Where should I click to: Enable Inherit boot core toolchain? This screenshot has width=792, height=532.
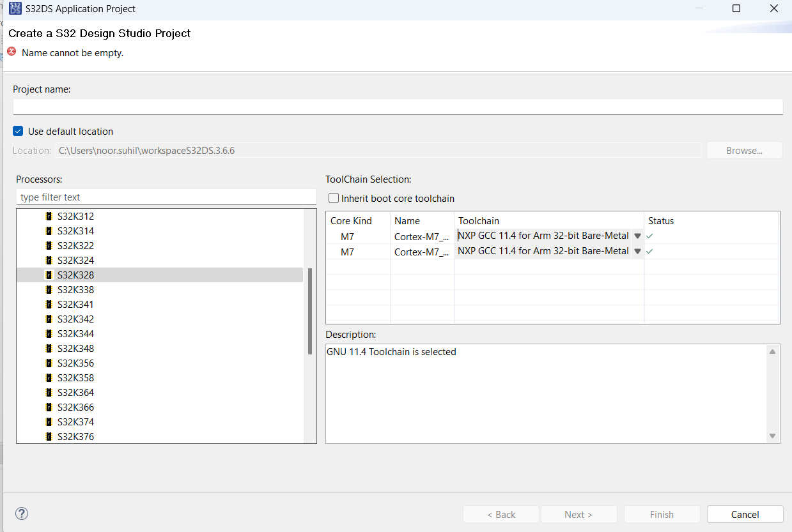333,198
